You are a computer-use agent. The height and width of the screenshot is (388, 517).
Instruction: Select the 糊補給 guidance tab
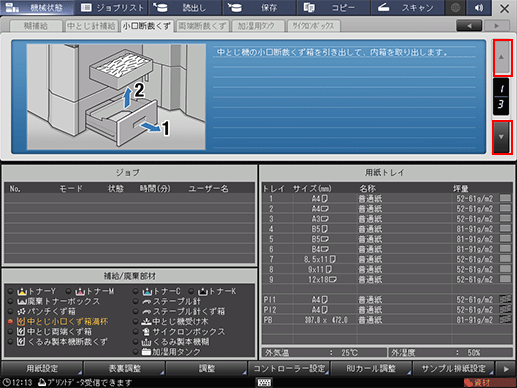(x=36, y=26)
